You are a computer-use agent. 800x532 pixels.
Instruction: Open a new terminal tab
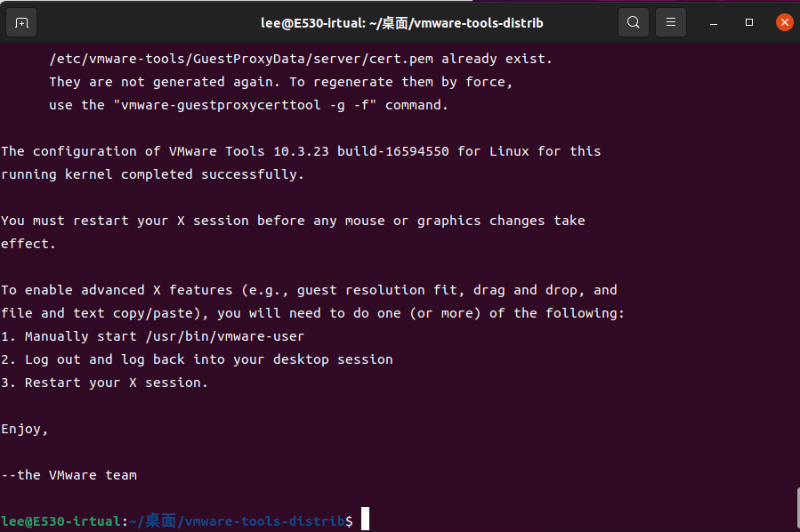[21, 22]
